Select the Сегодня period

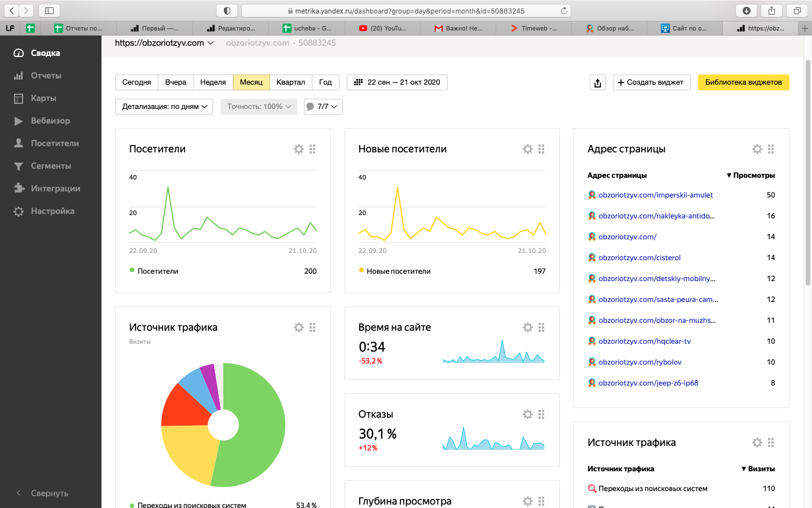coord(136,82)
